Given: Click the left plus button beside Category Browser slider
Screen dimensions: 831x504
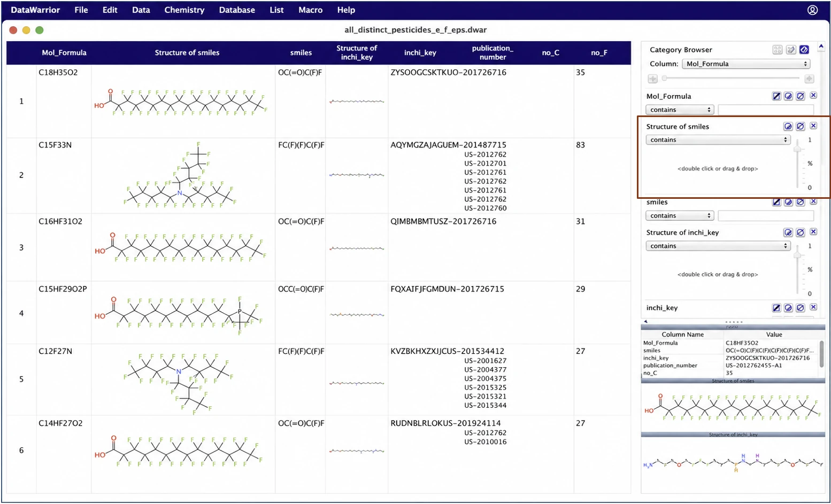Looking at the screenshot, I should (652, 79).
